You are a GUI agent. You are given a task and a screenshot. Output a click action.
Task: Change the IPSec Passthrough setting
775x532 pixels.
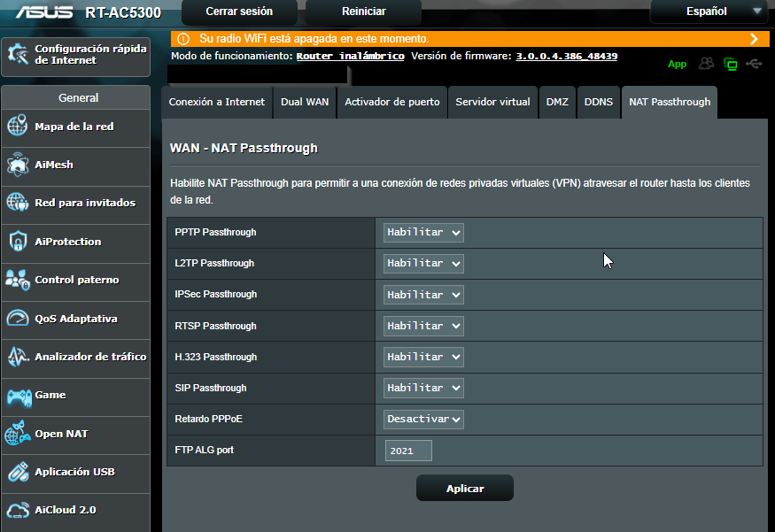pyautogui.click(x=423, y=294)
